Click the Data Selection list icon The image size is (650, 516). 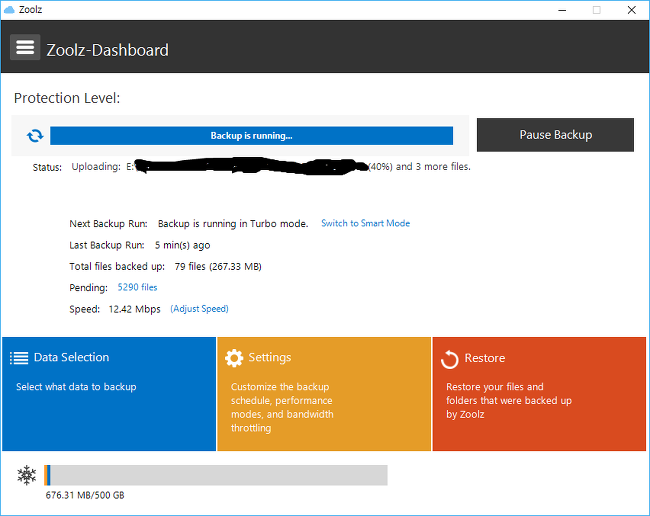(x=19, y=358)
